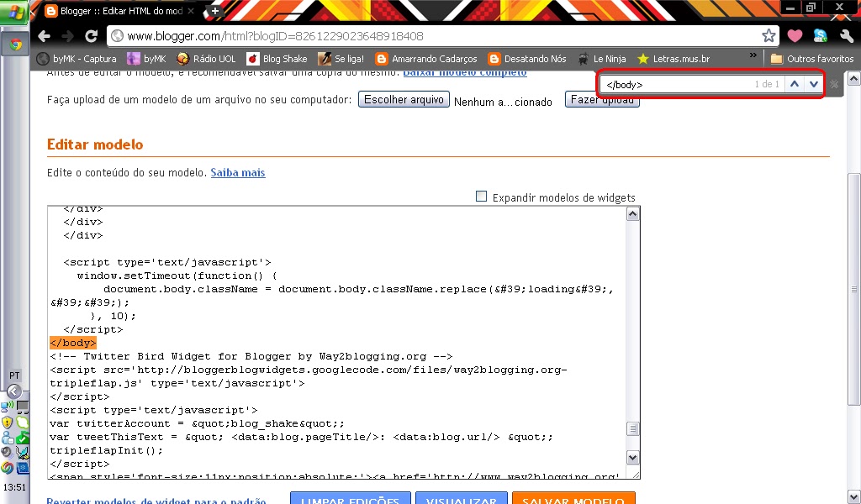Click the LIMPAR EDIÇÕES button
This screenshot has width=861, height=504.
point(351,500)
